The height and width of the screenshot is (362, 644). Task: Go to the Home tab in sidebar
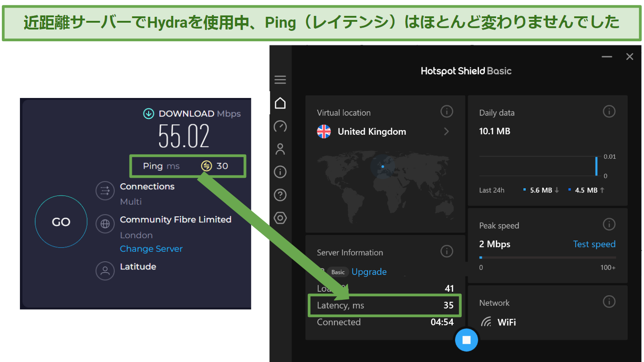click(280, 103)
